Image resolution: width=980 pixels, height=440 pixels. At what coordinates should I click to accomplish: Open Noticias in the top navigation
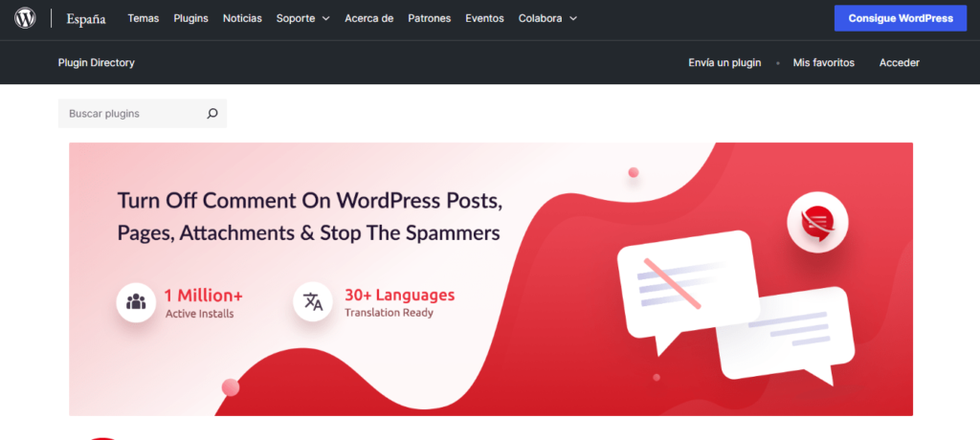click(x=242, y=18)
